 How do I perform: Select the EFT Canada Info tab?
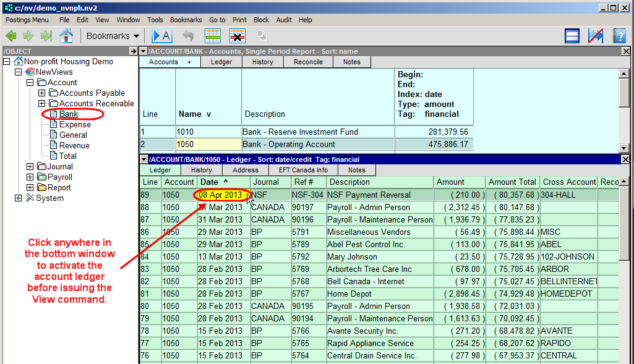click(x=302, y=170)
